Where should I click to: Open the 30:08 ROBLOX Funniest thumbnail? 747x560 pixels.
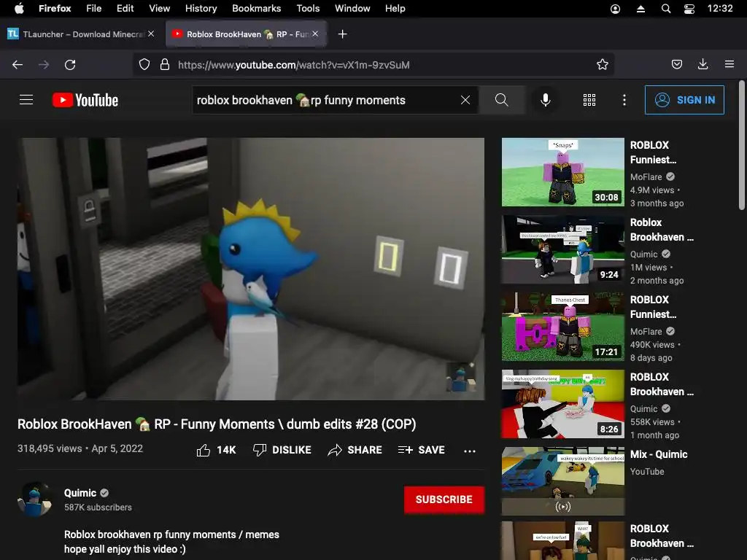coord(562,172)
